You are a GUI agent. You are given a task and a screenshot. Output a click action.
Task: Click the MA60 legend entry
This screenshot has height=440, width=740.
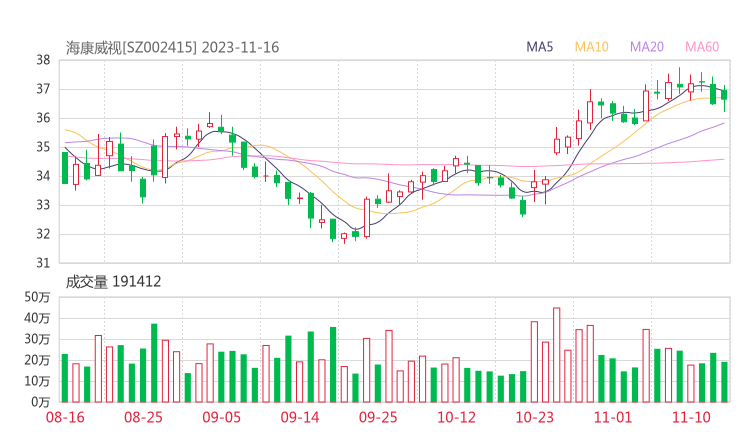pos(701,46)
